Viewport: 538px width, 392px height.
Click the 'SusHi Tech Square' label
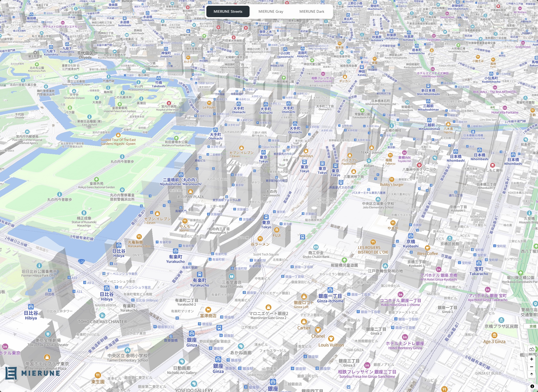pyautogui.click(x=266, y=255)
